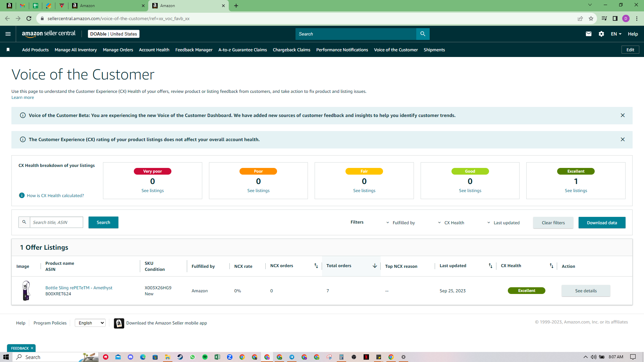Click the teal Search listings button
644x362 pixels.
tap(103, 222)
